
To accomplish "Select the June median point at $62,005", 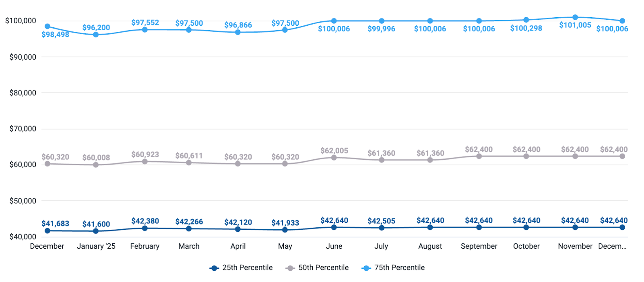I will (x=334, y=158).
